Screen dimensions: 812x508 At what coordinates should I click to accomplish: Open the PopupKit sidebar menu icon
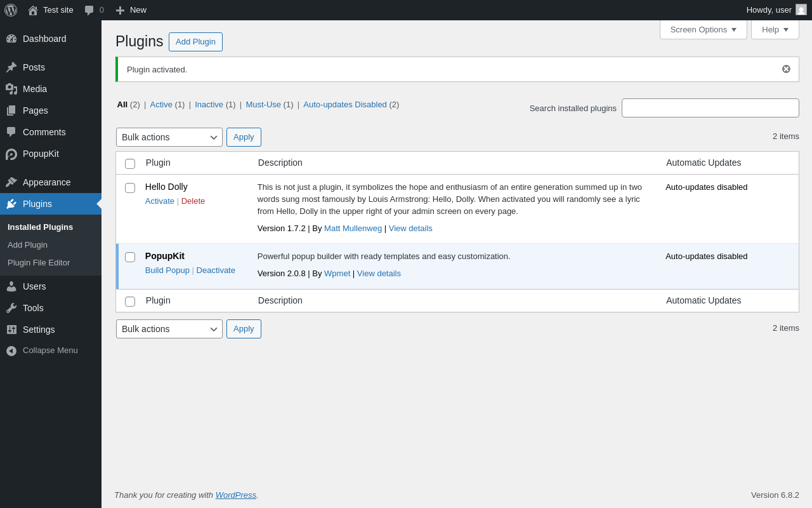[11, 154]
